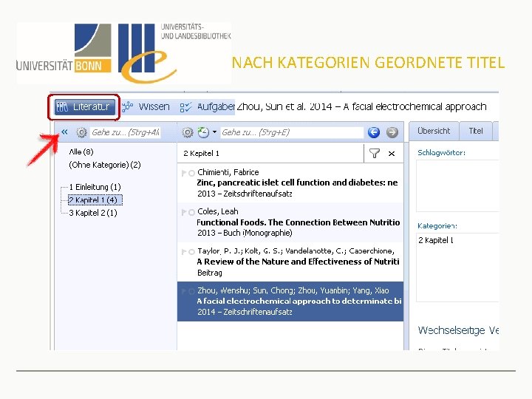Open the filter funnel icon
Image resolution: width=532 pixels, height=399 pixels.
click(x=374, y=154)
